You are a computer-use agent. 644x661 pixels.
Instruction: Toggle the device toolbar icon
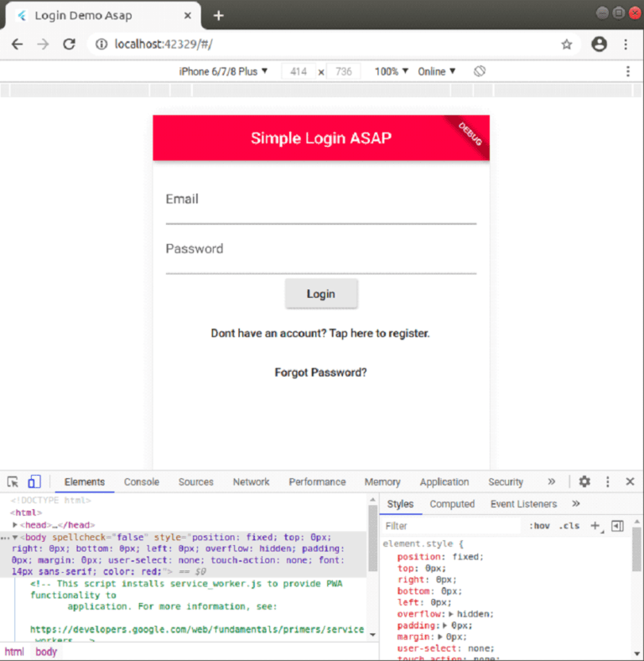coord(34,481)
